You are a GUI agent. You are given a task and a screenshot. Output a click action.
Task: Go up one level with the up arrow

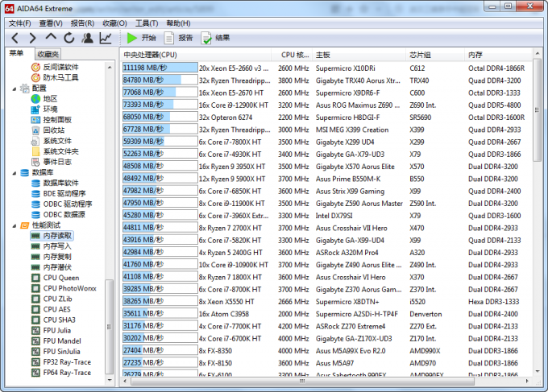(x=51, y=38)
